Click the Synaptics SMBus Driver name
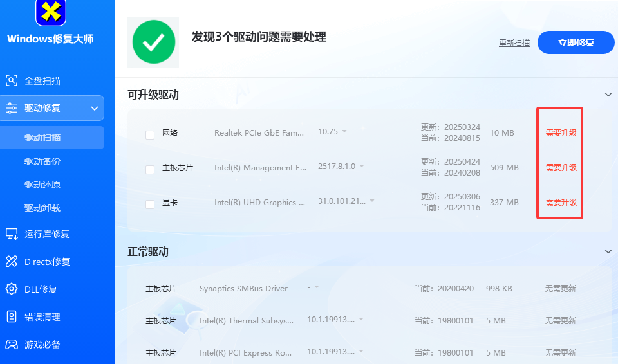Image resolution: width=618 pixels, height=364 pixels. click(243, 288)
